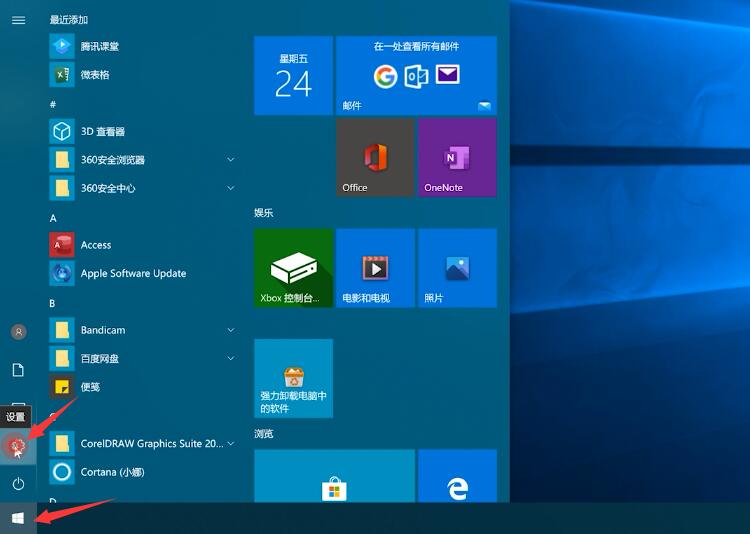Open the calendar tile showing 星期五 24
The width and height of the screenshot is (750, 534).
click(293, 76)
